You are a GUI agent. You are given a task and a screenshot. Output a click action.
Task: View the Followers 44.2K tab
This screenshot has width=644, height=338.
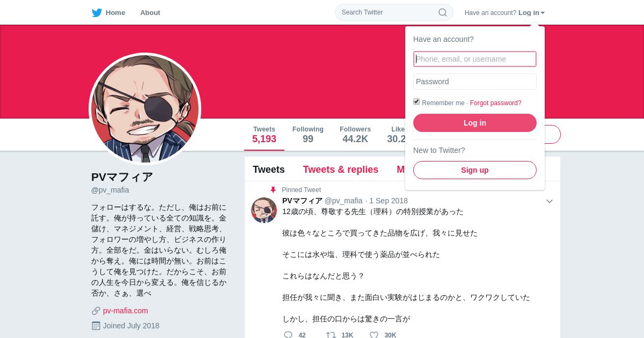(x=355, y=135)
